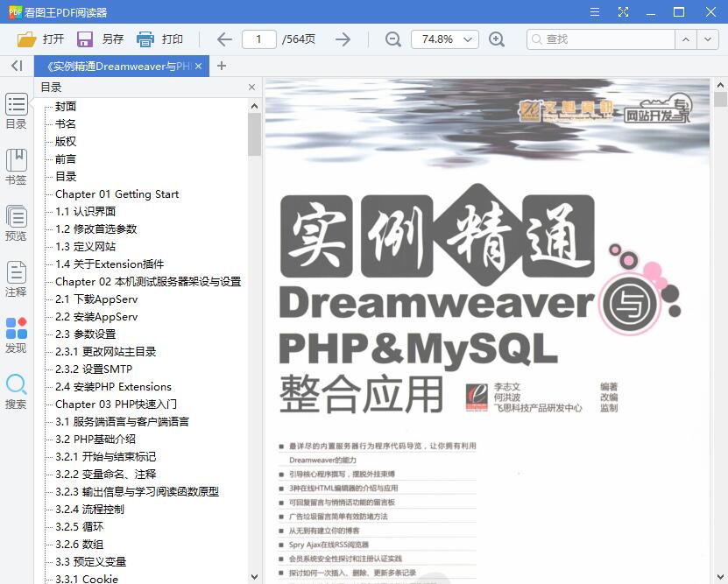The width and height of the screenshot is (728, 584).
Task: Click outline panel scroll-up arrow
Action: (x=254, y=106)
